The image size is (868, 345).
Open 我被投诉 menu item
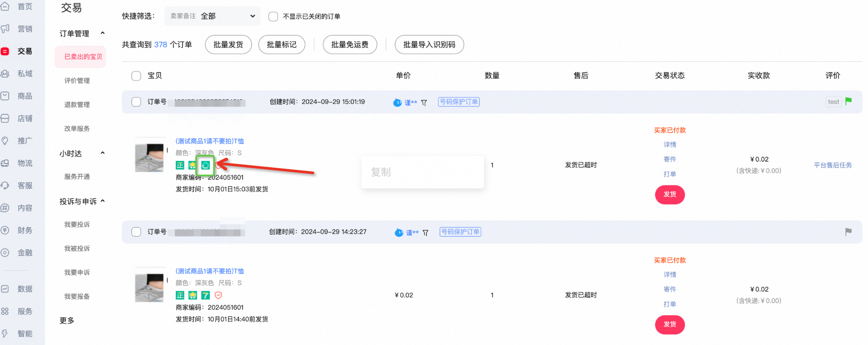tap(77, 249)
